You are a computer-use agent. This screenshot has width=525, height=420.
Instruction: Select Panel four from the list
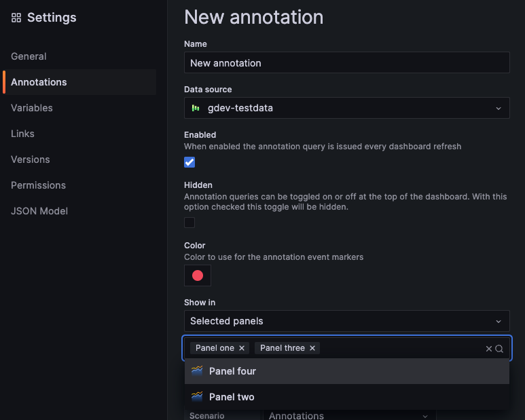(233, 371)
